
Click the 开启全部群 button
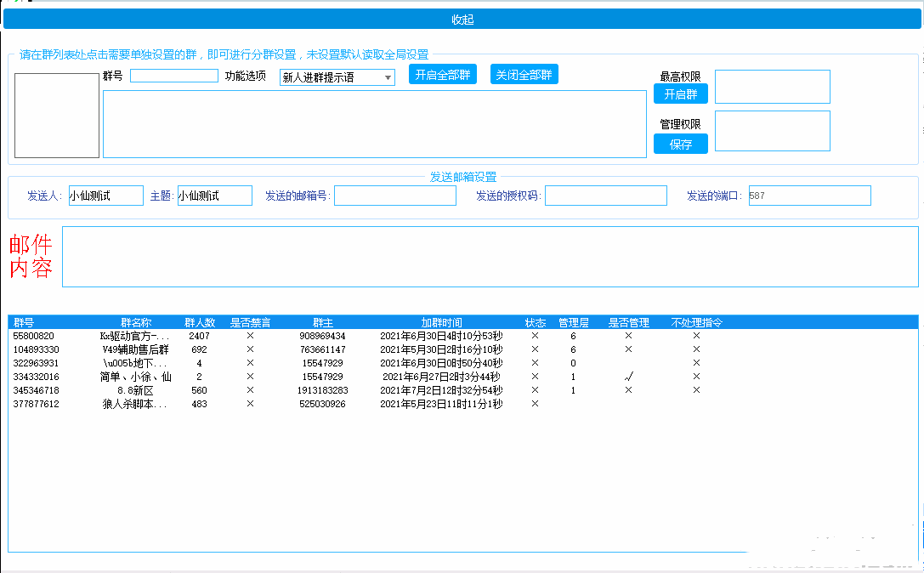442,75
